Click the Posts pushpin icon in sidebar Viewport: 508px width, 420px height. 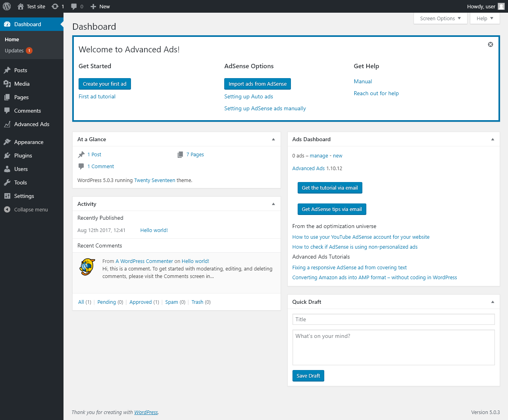coord(7,70)
